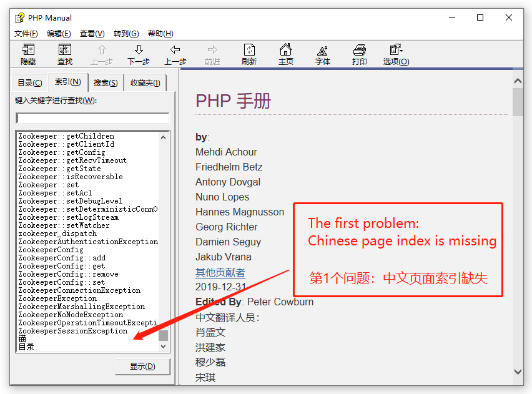Image resolution: width=532 pixels, height=394 pixels.
Task: Click the PHP 手册 page heading
Action: pos(233,101)
